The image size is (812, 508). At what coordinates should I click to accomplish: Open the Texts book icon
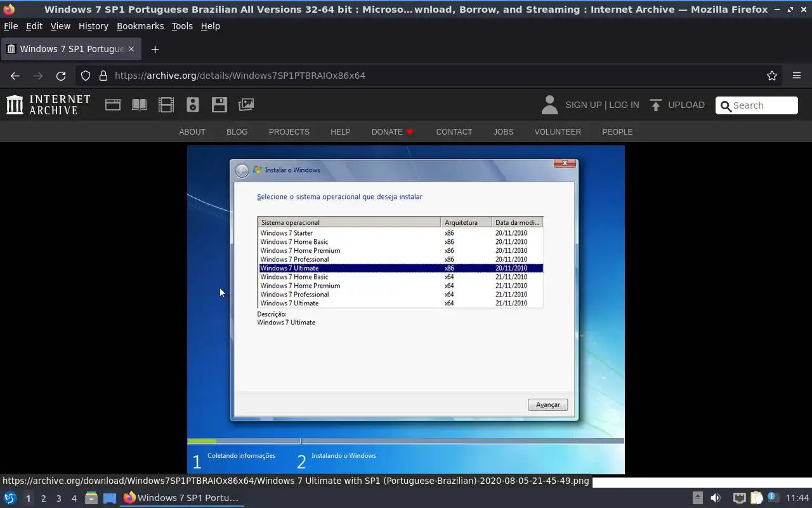click(140, 105)
